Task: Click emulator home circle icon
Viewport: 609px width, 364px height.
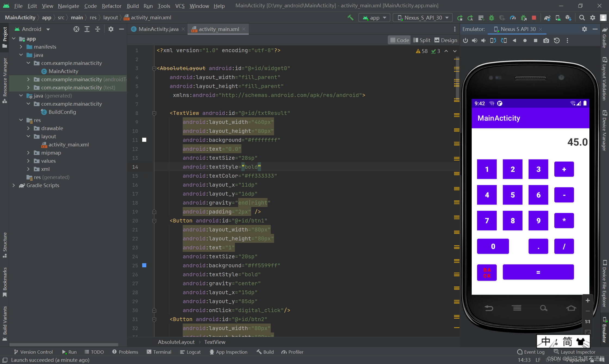Action: tap(525, 40)
